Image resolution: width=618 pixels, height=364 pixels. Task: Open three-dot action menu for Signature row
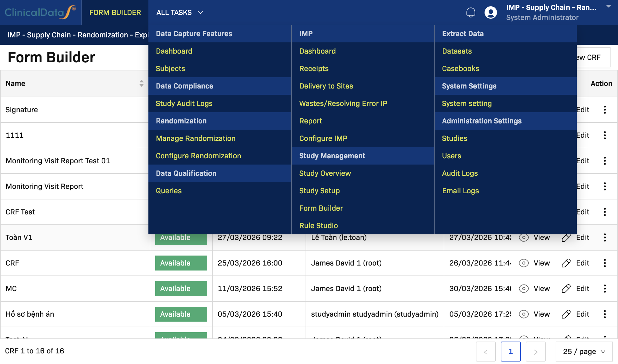[605, 110]
